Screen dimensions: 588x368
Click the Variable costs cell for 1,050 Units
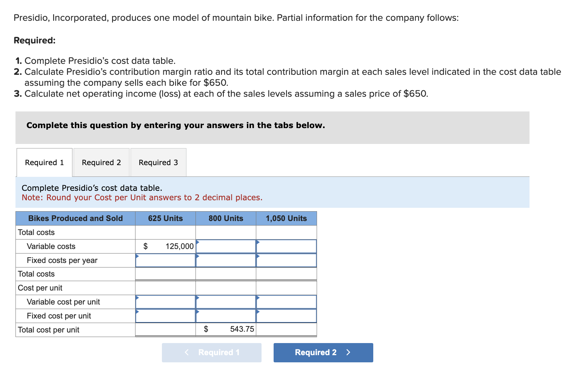[286, 246]
